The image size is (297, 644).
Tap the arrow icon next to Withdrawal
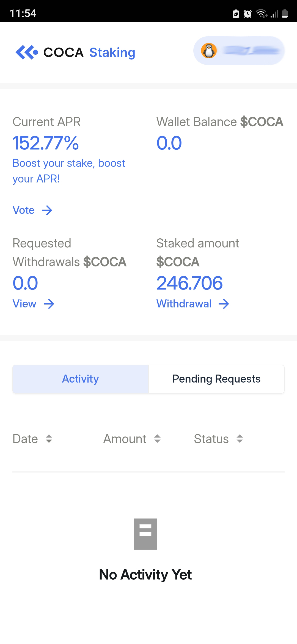pyautogui.click(x=224, y=304)
